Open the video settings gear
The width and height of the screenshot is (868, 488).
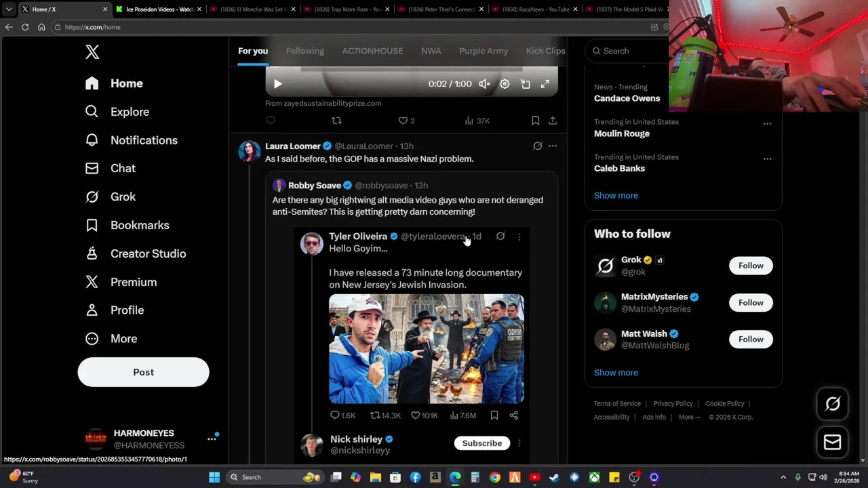[505, 84]
